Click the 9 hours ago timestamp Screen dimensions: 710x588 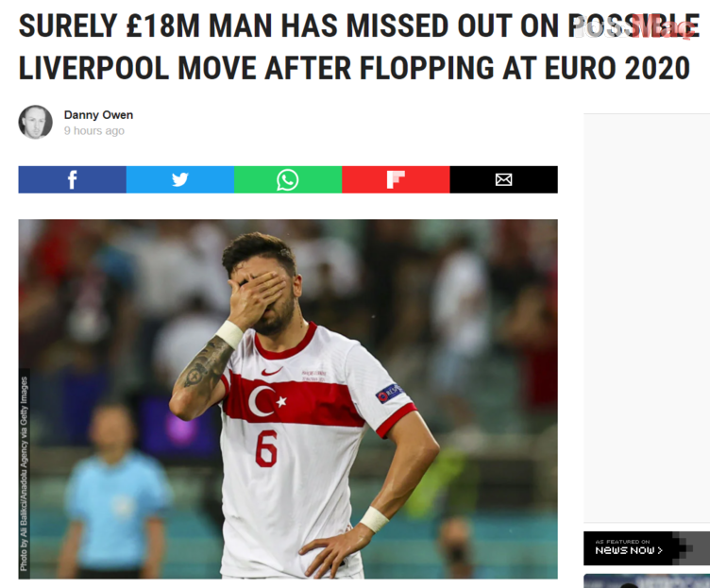pos(94,131)
